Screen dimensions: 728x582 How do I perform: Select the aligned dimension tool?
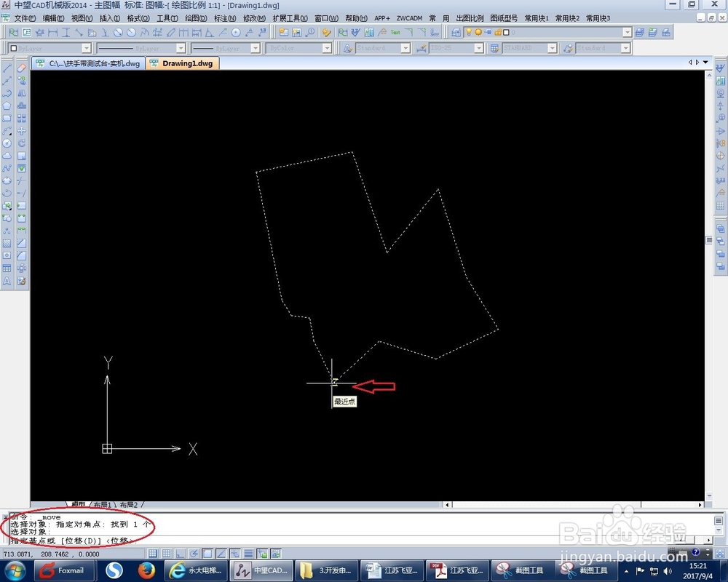(x=79, y=33)
